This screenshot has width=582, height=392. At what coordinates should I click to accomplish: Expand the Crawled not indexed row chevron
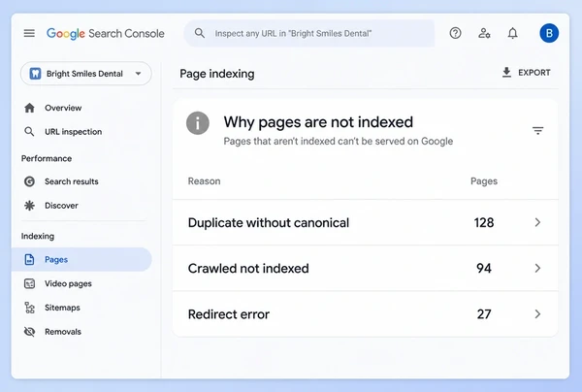pyautogui.click(x=537, y=268)
